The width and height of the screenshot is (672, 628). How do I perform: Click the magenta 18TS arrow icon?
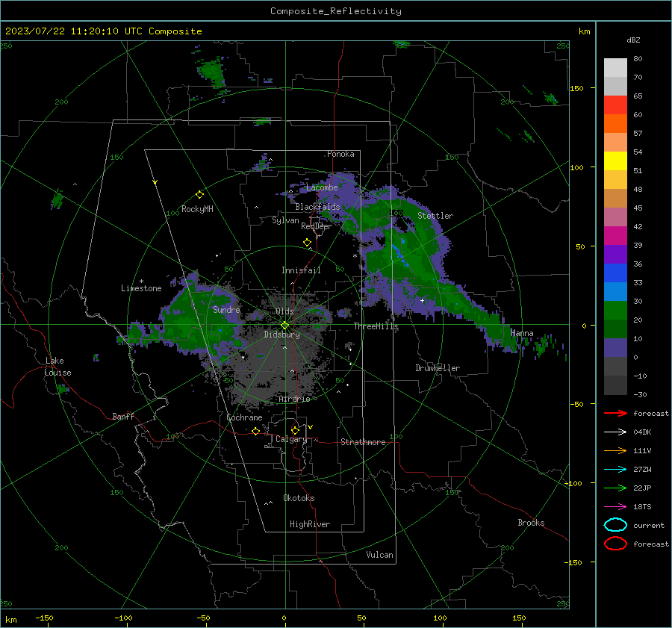[615, 507]
